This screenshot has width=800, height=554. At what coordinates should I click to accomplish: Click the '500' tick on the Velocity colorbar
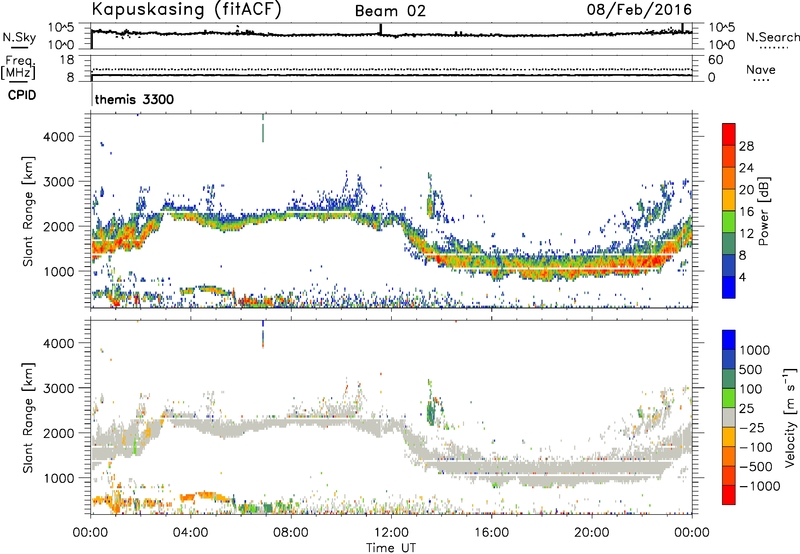(x=751, y=369)
